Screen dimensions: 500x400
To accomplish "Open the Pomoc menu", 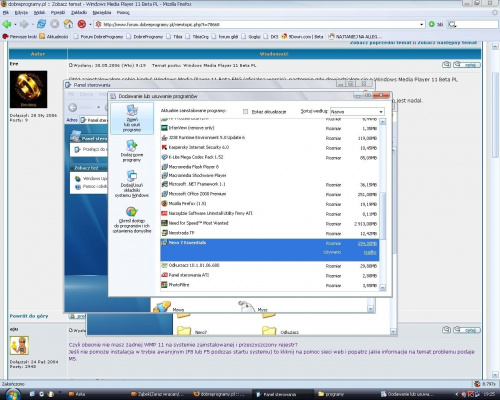I will coord(123,13).
